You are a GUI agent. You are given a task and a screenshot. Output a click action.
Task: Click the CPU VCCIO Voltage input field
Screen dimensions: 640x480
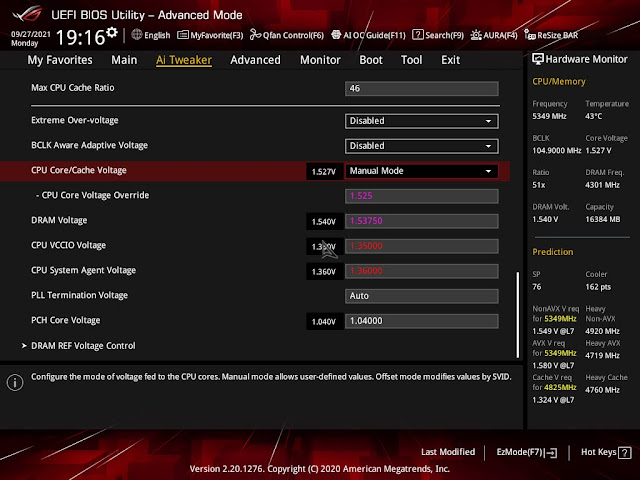[x=422, y=246]
